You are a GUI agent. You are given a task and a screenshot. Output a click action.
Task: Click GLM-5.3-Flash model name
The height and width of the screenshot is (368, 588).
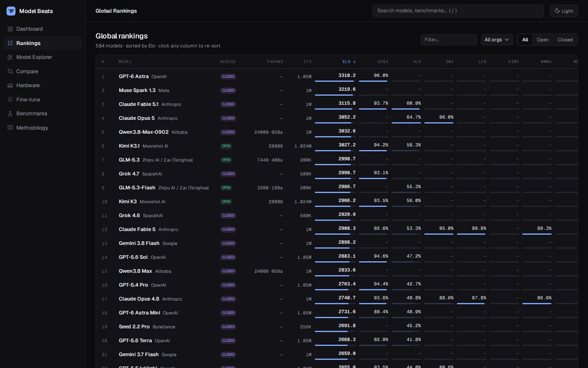click(137, 188)
